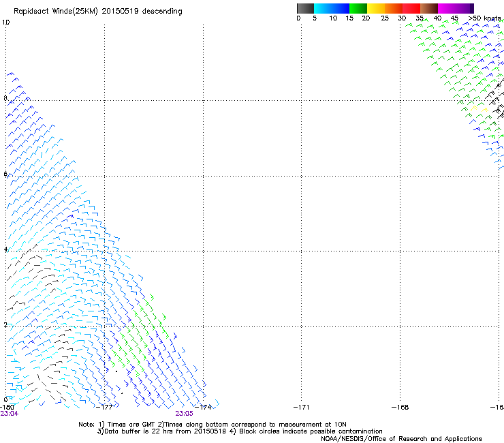Click the legend label '35'
504x443 pixels.
pyautogui.click(x=420, y=18)
